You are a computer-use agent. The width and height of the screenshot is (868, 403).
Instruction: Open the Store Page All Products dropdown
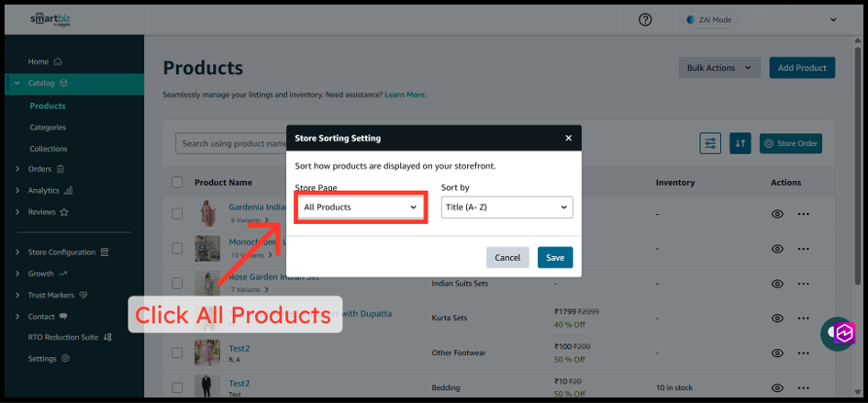tap(360, 207)
